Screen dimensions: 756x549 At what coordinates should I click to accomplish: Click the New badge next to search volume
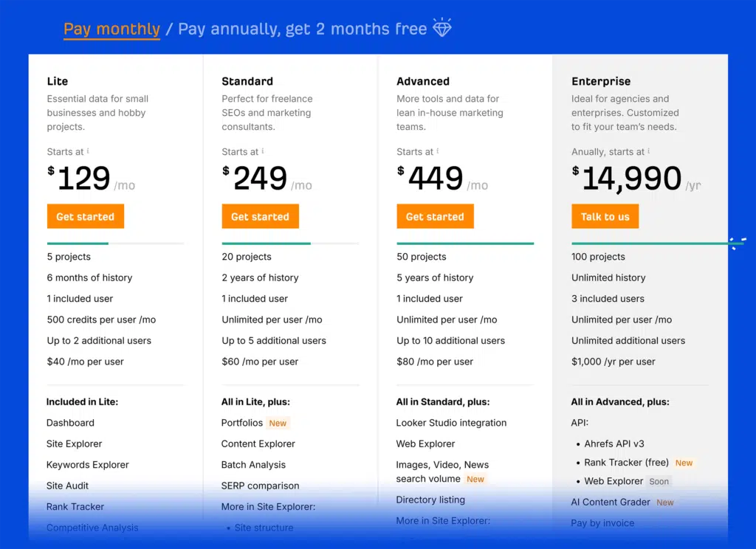point(475,479)
